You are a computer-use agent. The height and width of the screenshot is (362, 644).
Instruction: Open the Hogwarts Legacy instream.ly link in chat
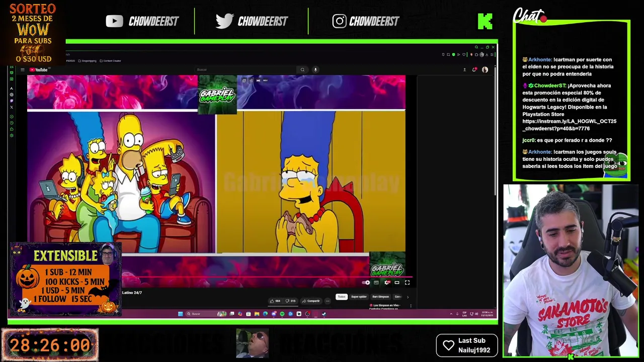click(569, 125)
